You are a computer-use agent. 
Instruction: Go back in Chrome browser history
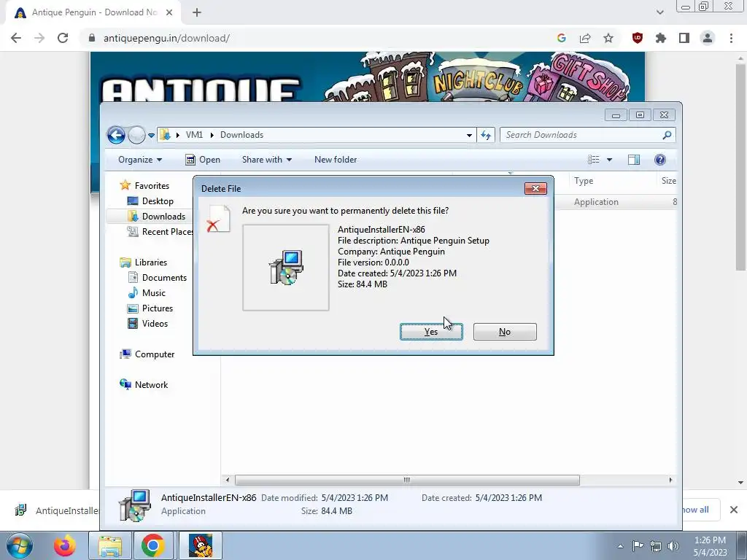pos(16,38)
